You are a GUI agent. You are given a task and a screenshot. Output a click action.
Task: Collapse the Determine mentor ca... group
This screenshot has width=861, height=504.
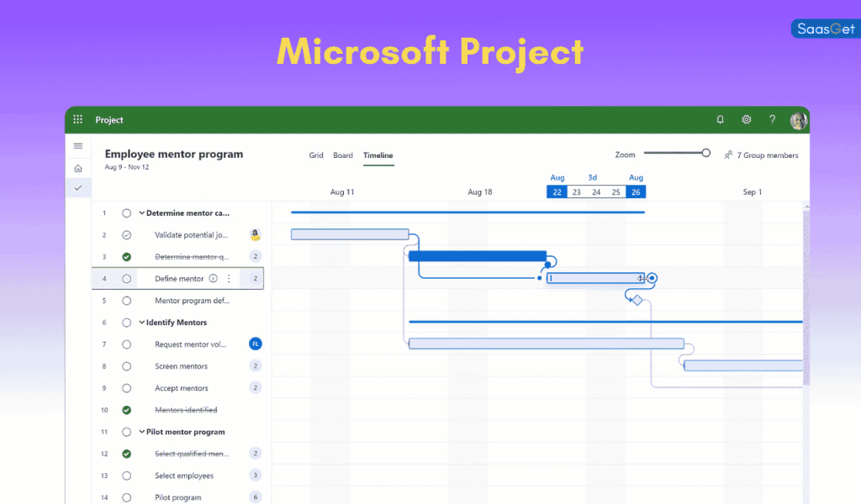141,213
